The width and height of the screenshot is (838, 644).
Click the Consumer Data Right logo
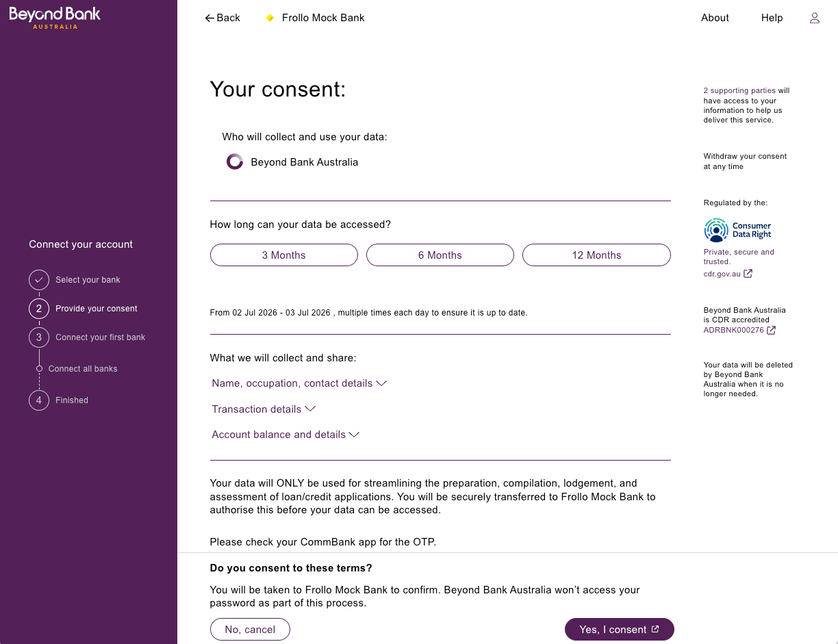737,230
